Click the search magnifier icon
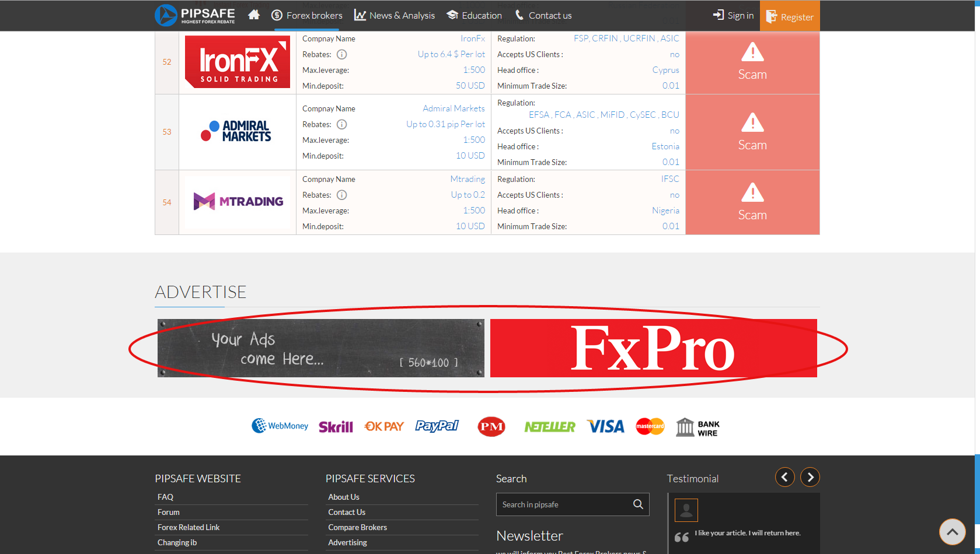The width and height of the screenshot is (980, 554). pos(639,504)
